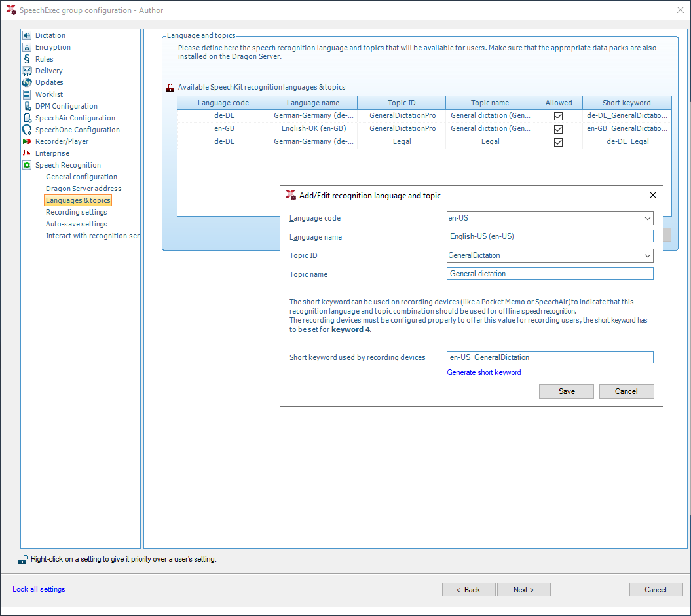Click the Speech Recognition gear icon

pos(27,165)
